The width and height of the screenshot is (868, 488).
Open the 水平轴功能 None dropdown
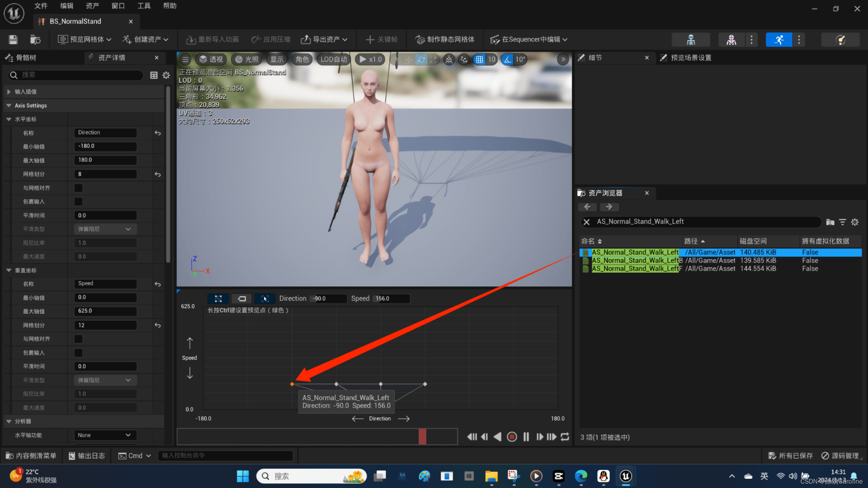(105, 435)
